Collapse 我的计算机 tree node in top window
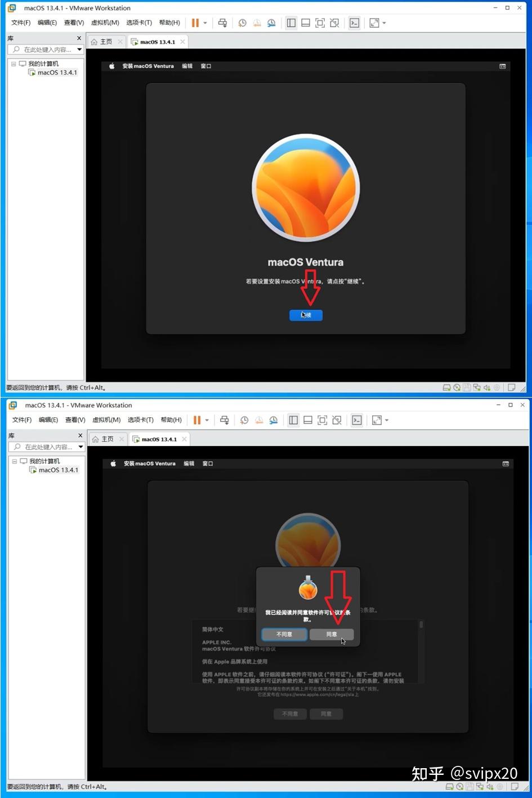Image resolution: width=532 pixels, height=798 pixels. point(14,64)
